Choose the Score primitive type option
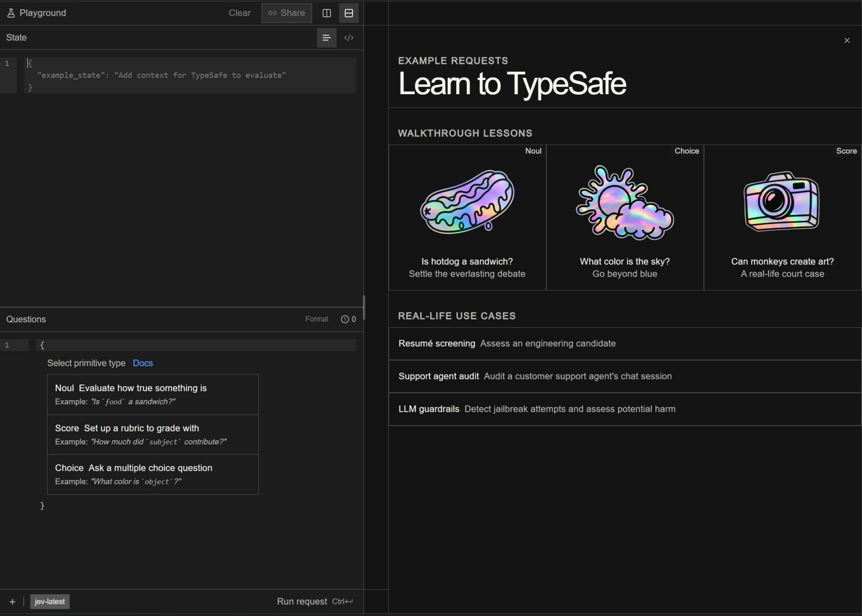 point(153,435)
